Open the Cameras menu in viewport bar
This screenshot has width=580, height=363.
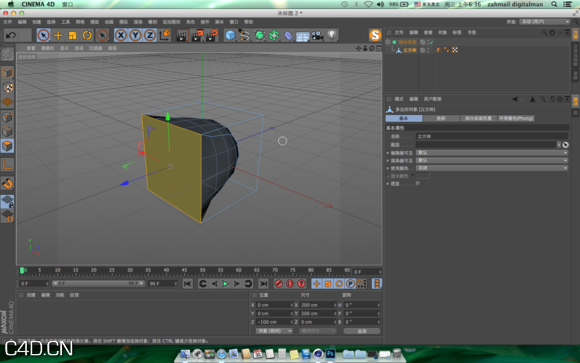47,48
